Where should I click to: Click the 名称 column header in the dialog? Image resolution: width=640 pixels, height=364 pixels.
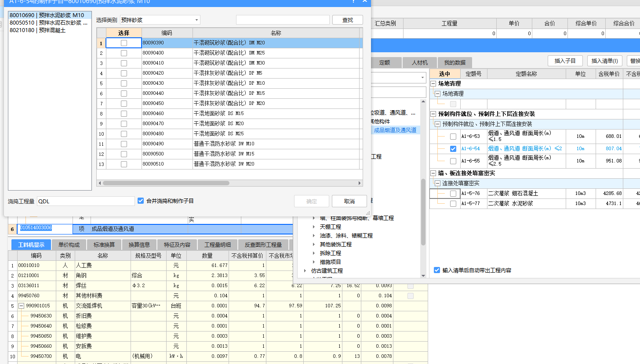click(x=276, y=33)
